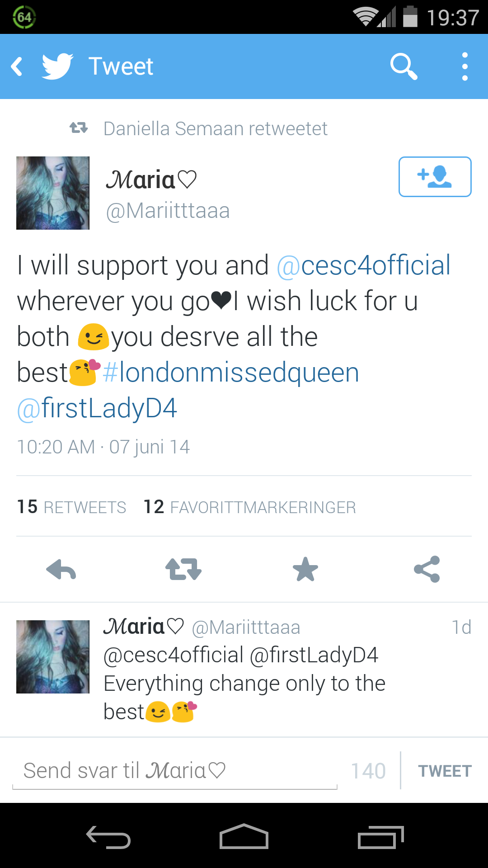The image size is (488, 868).
Task: Tap the back arrow in the header
Action: coord(17,66)
